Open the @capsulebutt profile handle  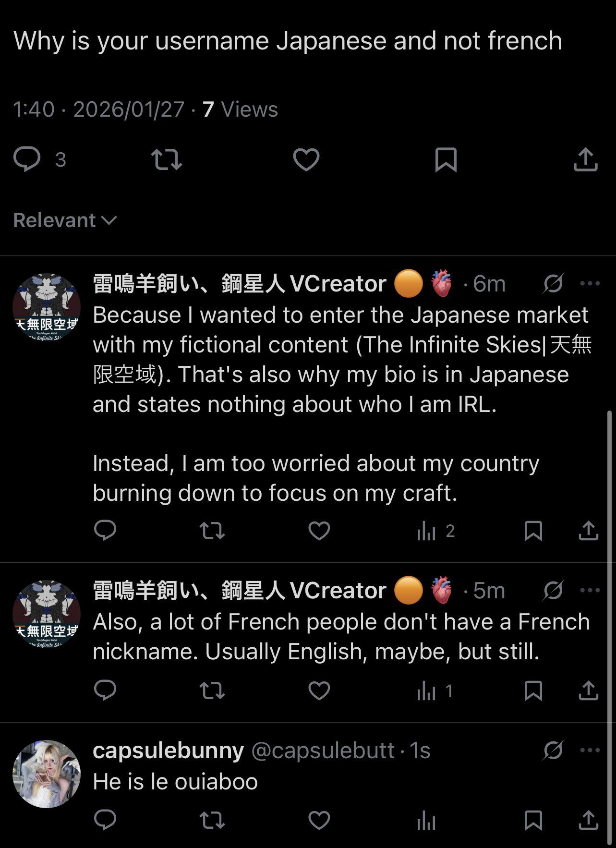click(323, 750)
